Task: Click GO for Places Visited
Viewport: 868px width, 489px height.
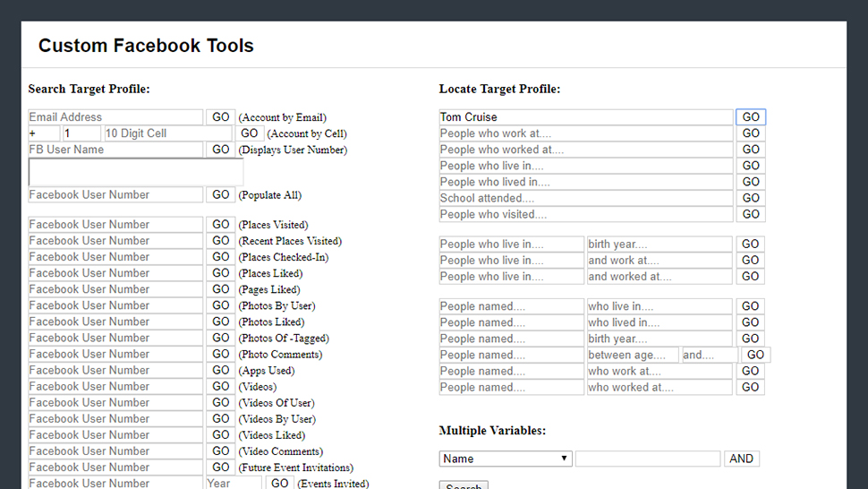Action: coord(221,225)
